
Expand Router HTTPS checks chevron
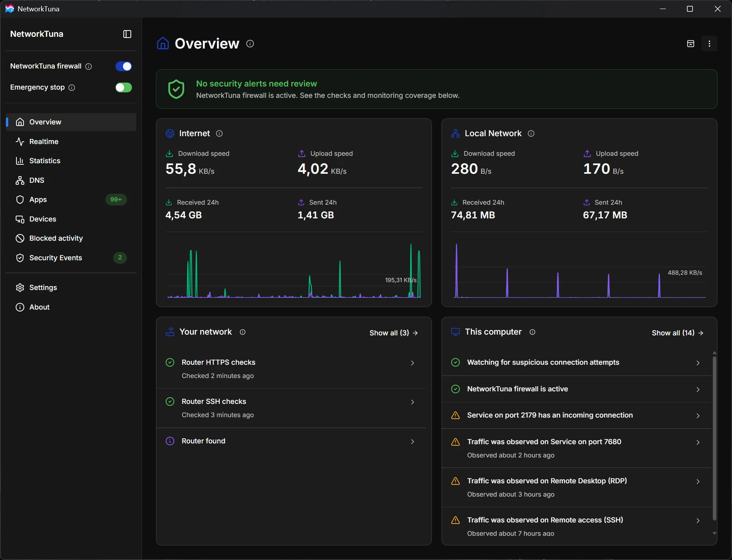[412, 363]
